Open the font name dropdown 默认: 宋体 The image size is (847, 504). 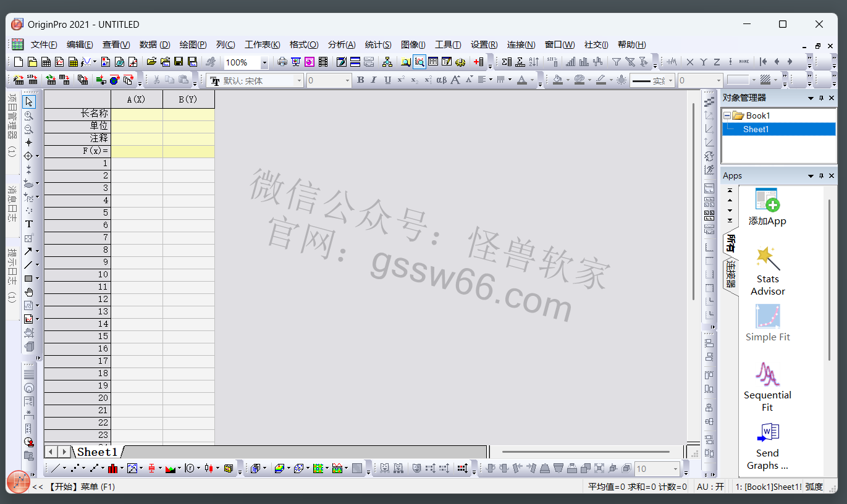coord(299,80)
